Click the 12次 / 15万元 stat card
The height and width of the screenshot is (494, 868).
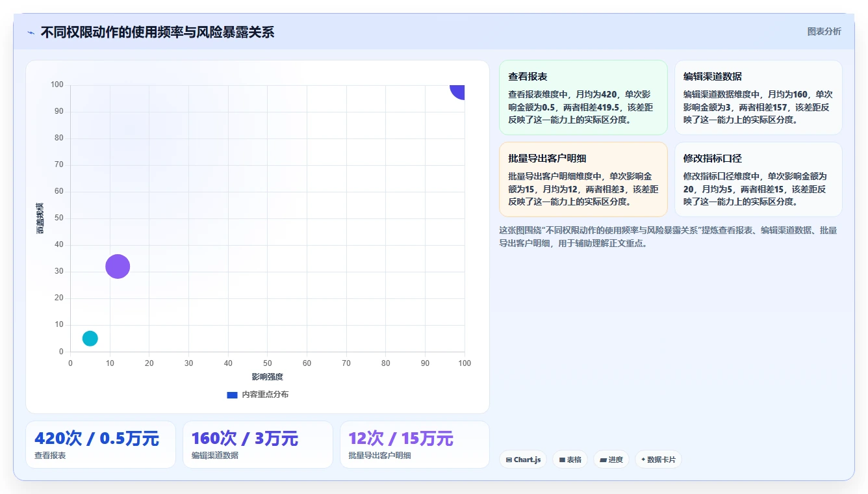pos(415,445)
